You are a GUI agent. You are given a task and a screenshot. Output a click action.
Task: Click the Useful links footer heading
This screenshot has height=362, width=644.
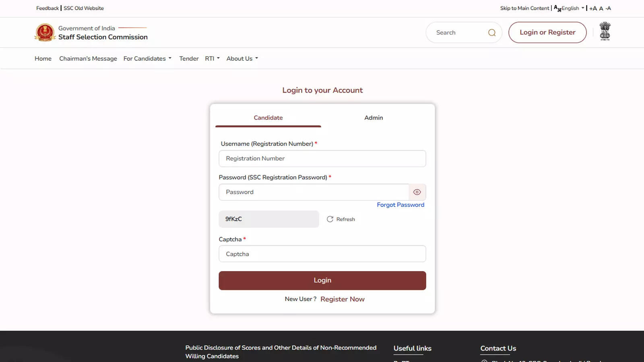[x=412, y=348]
